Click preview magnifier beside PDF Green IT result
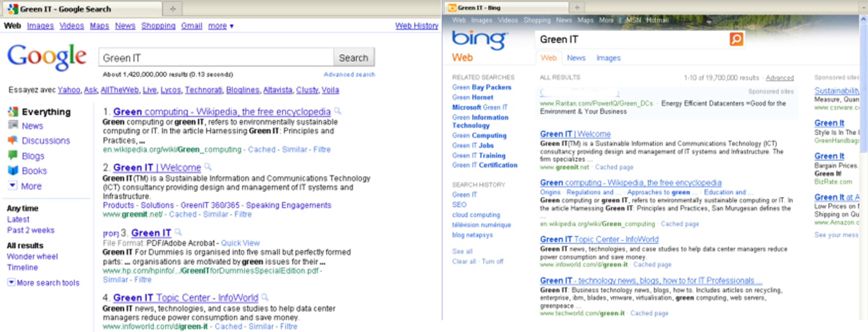 pyautogui.click(x=178, y=232)
